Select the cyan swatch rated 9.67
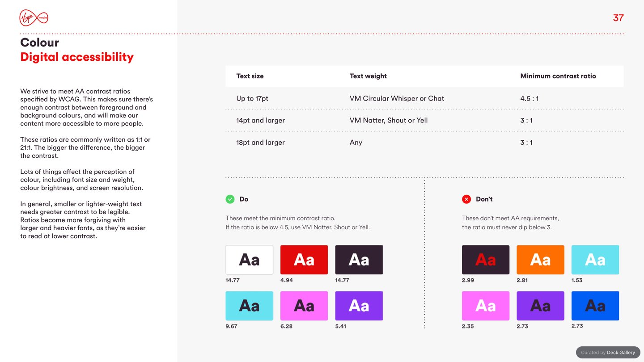This screenshot has width=644, height=362. pyautogui.click(x=249, y=306)
